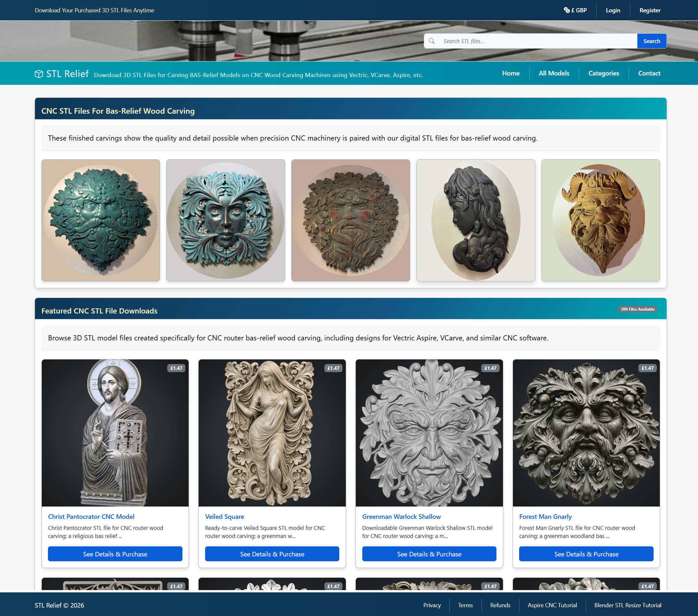
Task: Click the Greenman Warlock Shallow title link
Action: tap(401, 517)
